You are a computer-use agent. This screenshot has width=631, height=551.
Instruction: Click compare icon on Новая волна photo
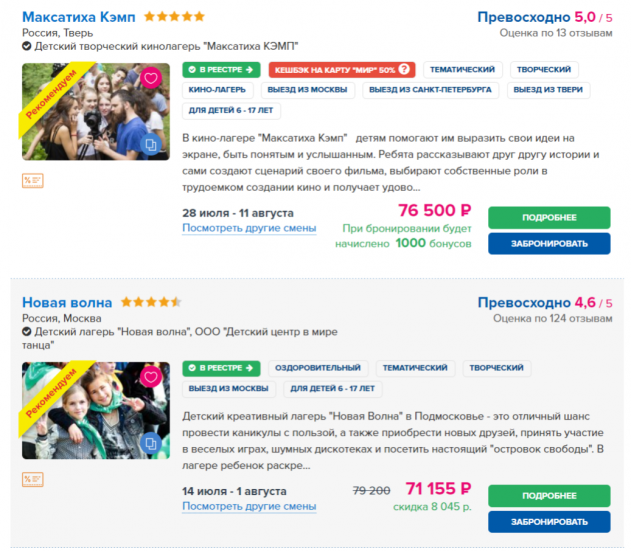[151, 443]
